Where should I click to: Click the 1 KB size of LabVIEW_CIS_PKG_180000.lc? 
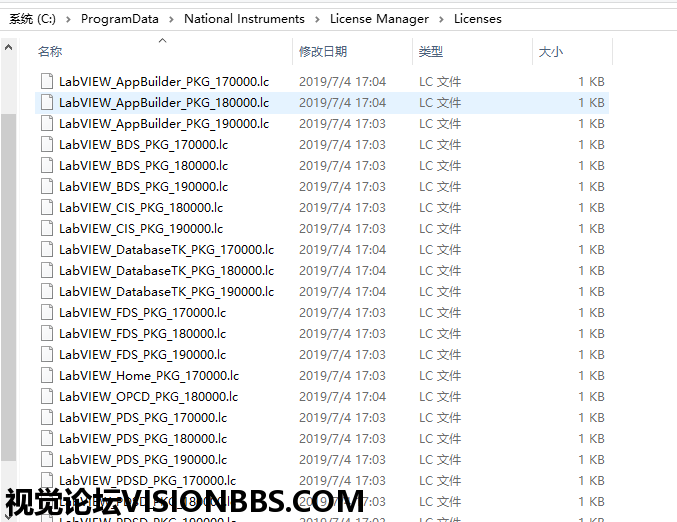tap(592, 208)
